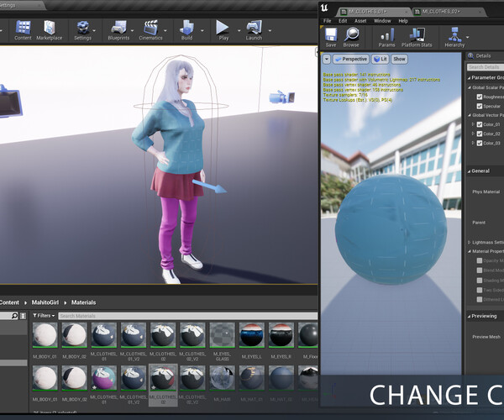Collapse the General section

[470, 171]
